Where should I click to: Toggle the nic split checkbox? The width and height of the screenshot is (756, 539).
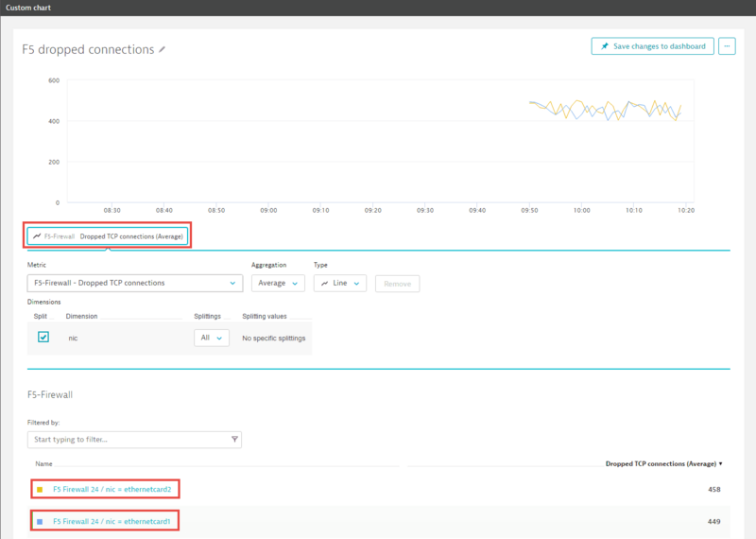(x=43, y=338)
